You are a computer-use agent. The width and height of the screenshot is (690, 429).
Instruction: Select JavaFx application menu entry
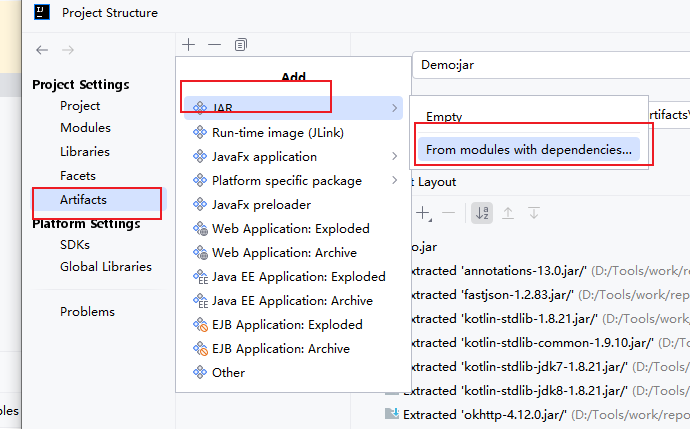coord(293,157)
